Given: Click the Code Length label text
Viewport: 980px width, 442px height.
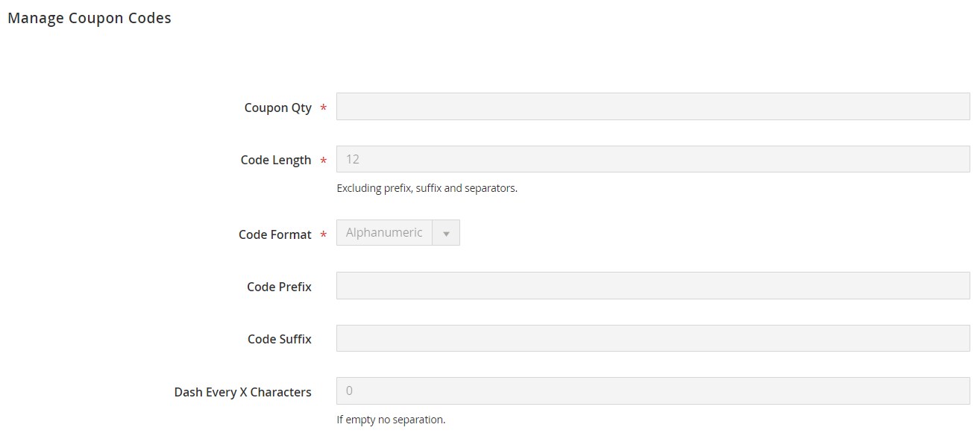Looking at the screenshot, I should [x=275, y=160].
